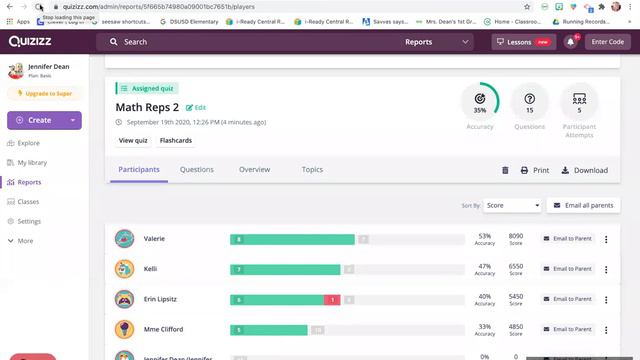This screenshot has width=640, height=360.
Task: Click the View quiz button
Action: pyautogui.click(x=133, y=140)
